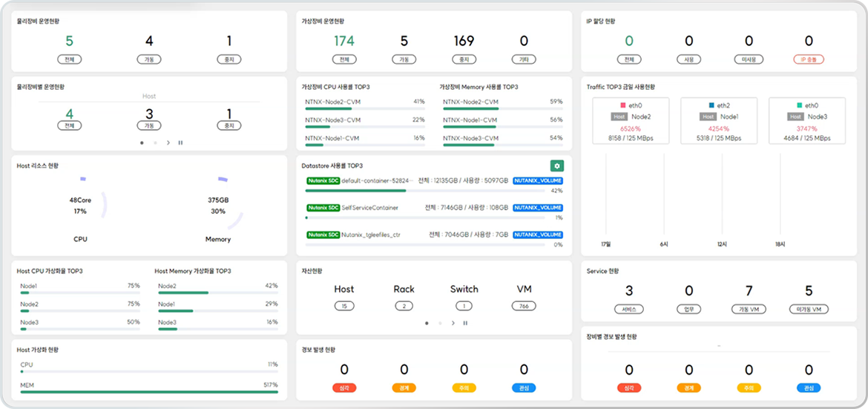Click NUTANIX_VOLUME tag on Nutanix_tgleefiles_ctr row
Viewport: 868px width, 409px height.
coord(538,235)
